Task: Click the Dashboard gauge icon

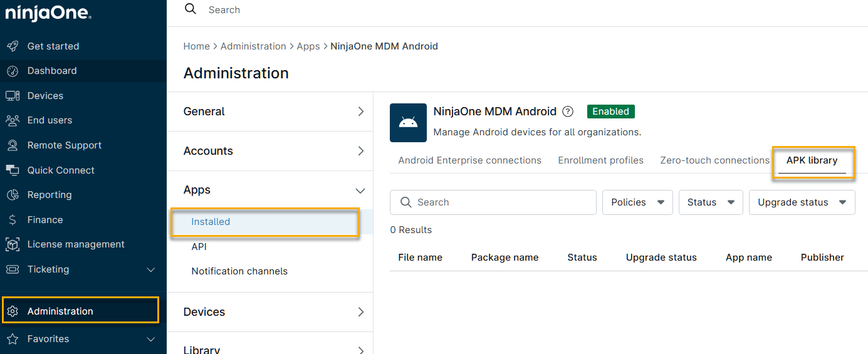Action: (x=13, y=71)
